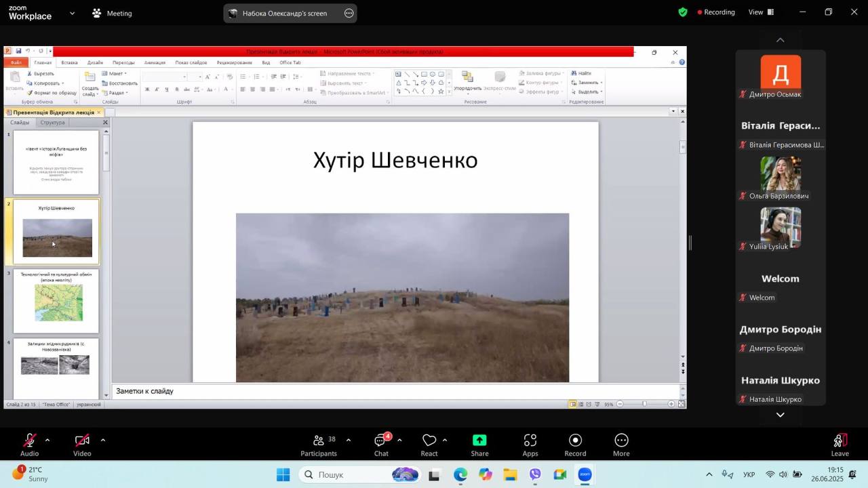Click the Leave meeting icon
Screen dimensions: 868x488
(x=840, y=445)
